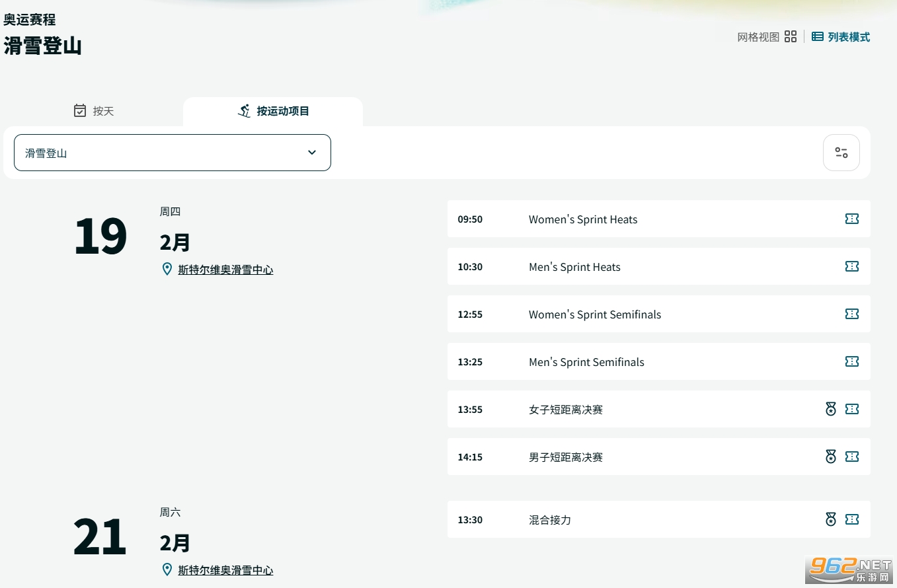Viewport: 897px width, 588px height.
Task: Click the dropdown chevron arrow
Action: pos(312,153)
